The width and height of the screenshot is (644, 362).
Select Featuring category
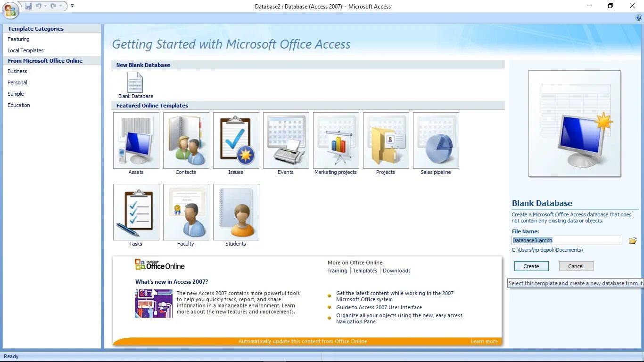(18, 39)
